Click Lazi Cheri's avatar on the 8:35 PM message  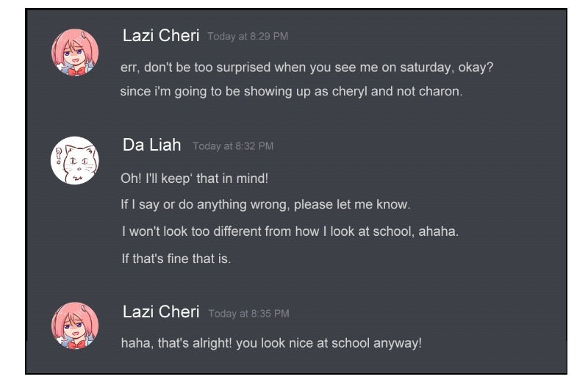coord(75,325)
